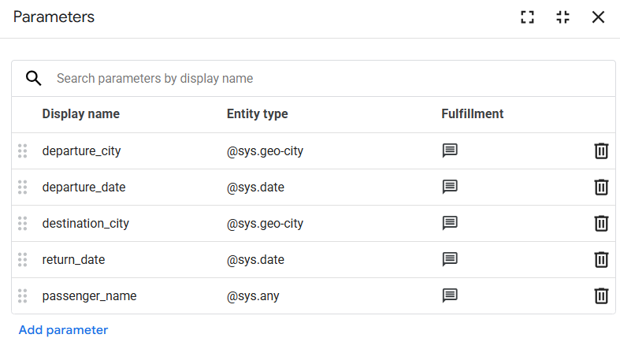Delete the destination_city parameter
Screen dimensions: 620x364
click(601, 223)
